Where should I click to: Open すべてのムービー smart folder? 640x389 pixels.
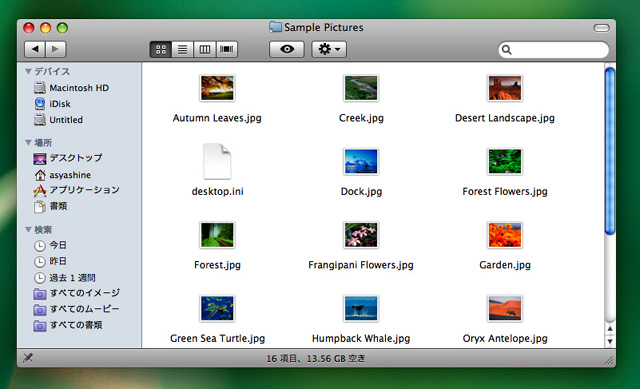[x=76, y=309]
